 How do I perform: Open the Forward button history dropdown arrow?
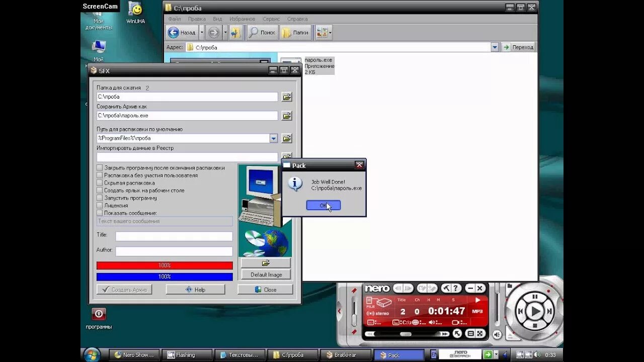tap(225, 33)
